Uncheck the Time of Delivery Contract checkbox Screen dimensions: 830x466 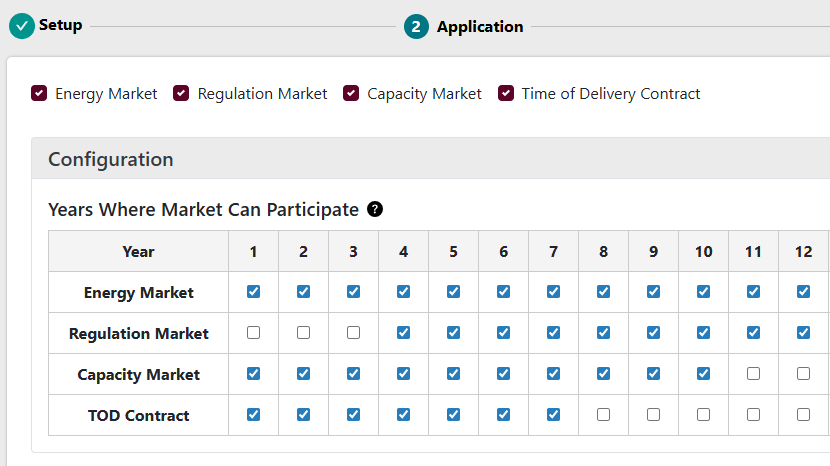pos(506,93)
